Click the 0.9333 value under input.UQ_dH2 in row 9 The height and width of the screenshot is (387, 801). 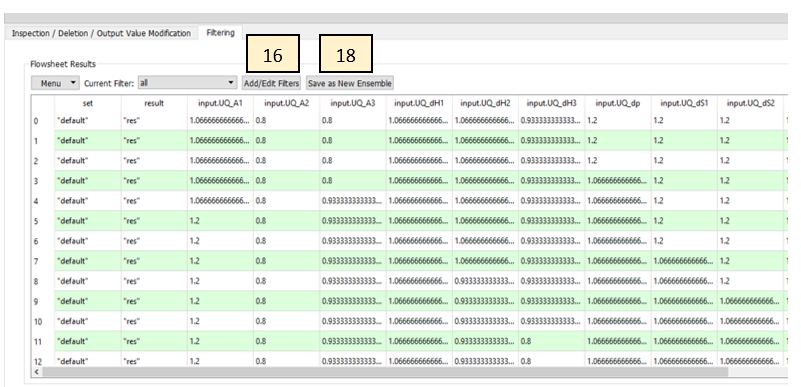[485, 301]
